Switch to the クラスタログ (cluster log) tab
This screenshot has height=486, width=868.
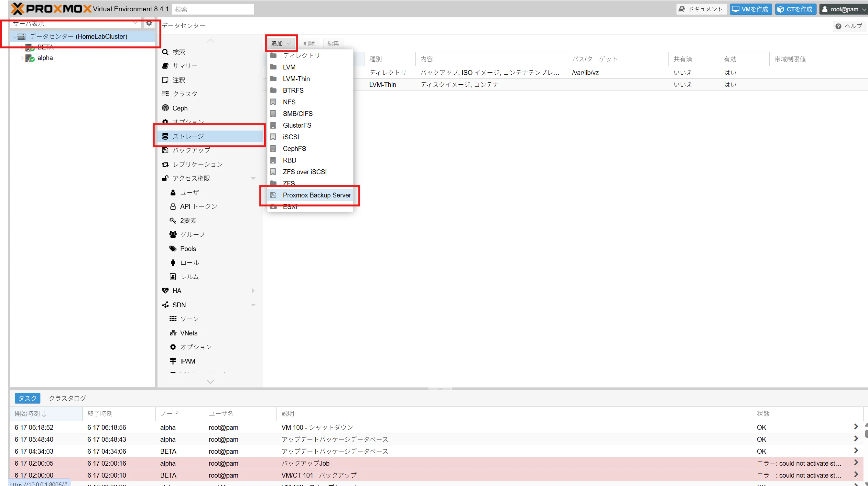[67, 398]
